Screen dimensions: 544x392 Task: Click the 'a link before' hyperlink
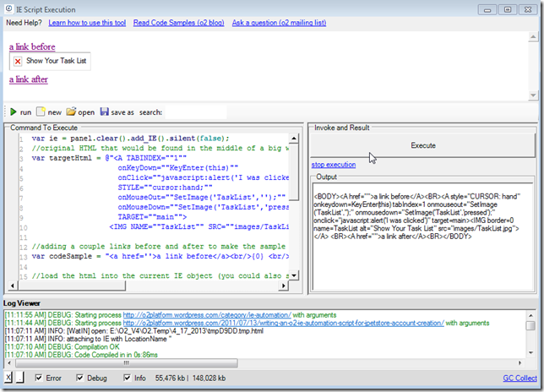point(32,46)
